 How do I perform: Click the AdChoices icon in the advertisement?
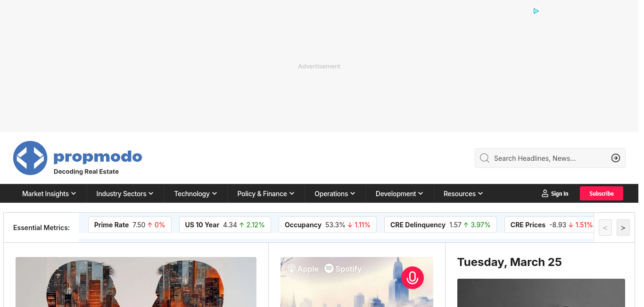(536, 11)
